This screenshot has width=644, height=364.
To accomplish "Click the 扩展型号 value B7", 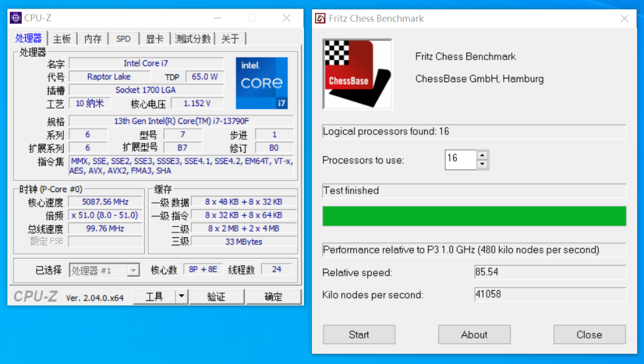I will [183, 148].
